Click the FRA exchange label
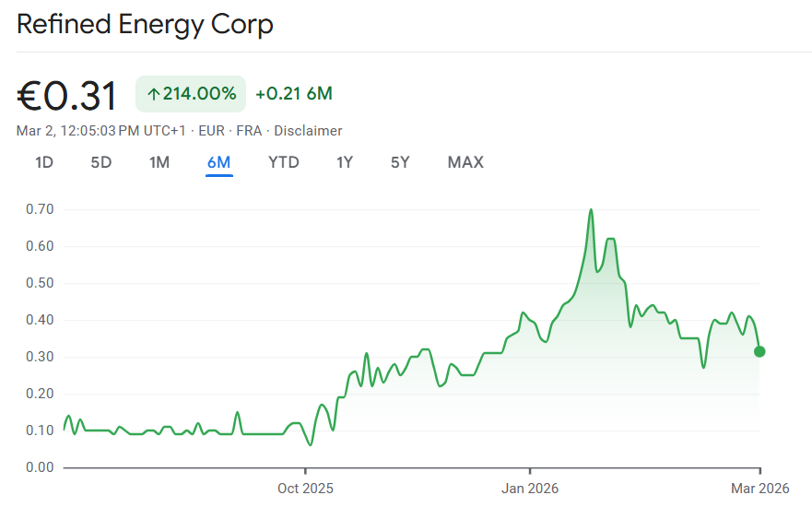 (x=249, y=131)
